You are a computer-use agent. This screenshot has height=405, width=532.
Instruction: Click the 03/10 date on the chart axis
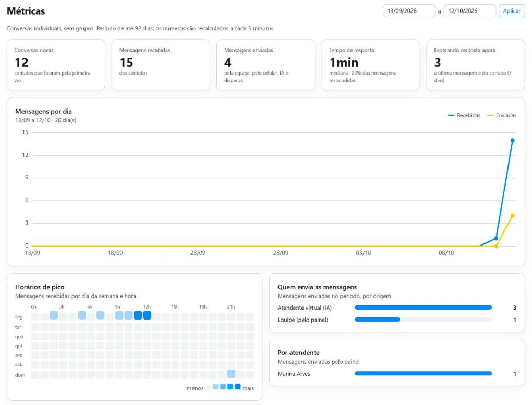tap(364, 253)
